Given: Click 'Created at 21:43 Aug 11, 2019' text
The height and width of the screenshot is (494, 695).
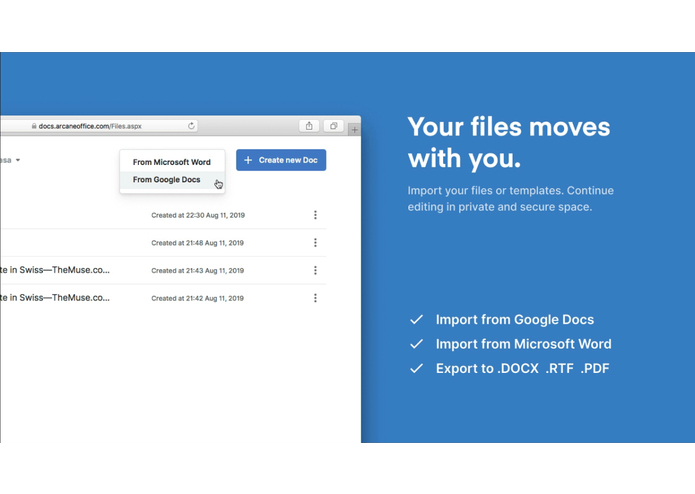Looking at the screenshot, I should coord(198,271).
